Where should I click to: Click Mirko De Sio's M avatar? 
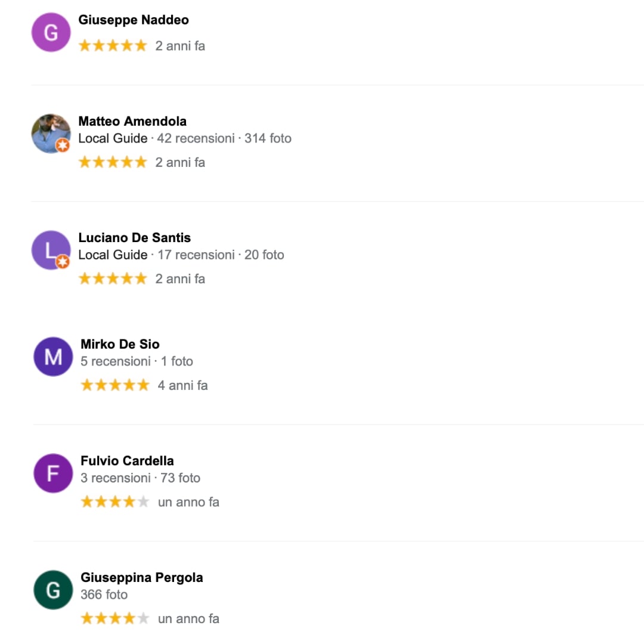(53, 357)
